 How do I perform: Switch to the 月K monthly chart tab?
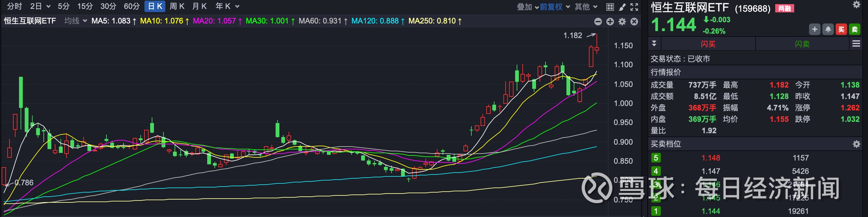point(199,6)
